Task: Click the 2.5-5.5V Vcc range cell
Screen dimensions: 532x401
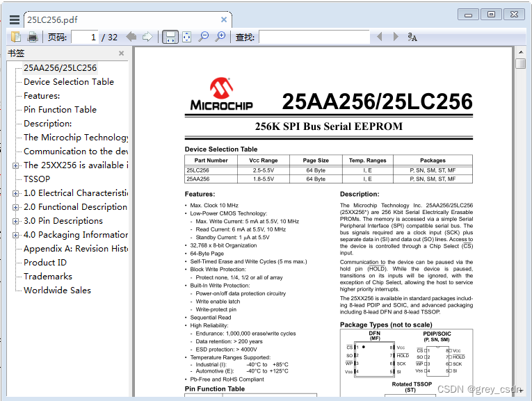Action: [264, 170]
